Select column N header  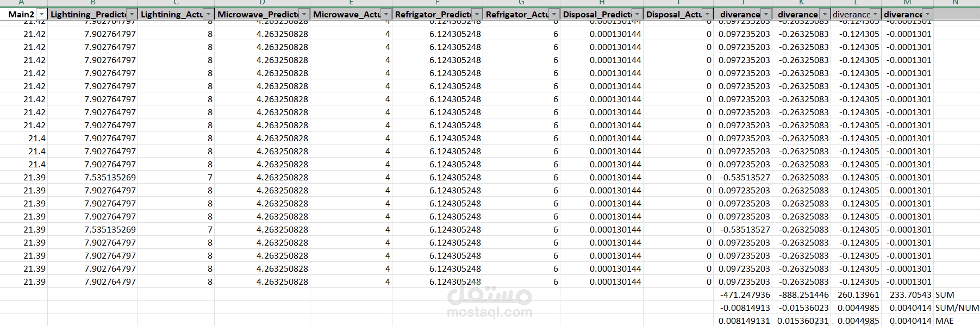pyautogui.click(x=956, y=3)
